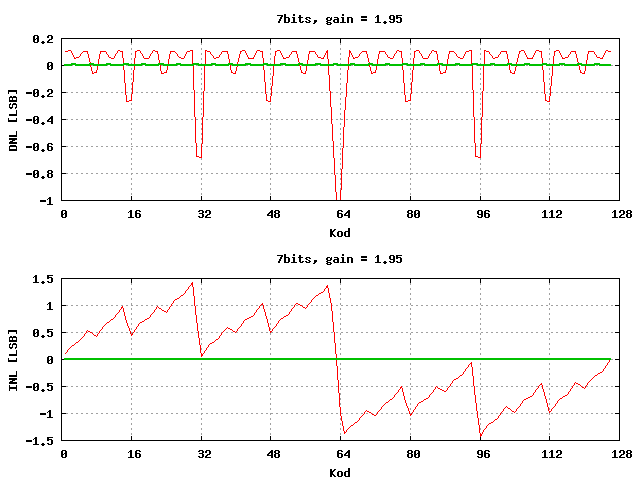640x480 pixels.
Task: Click the INL peak near code 30
Action: pyautogui.click(x=192, y=283)
